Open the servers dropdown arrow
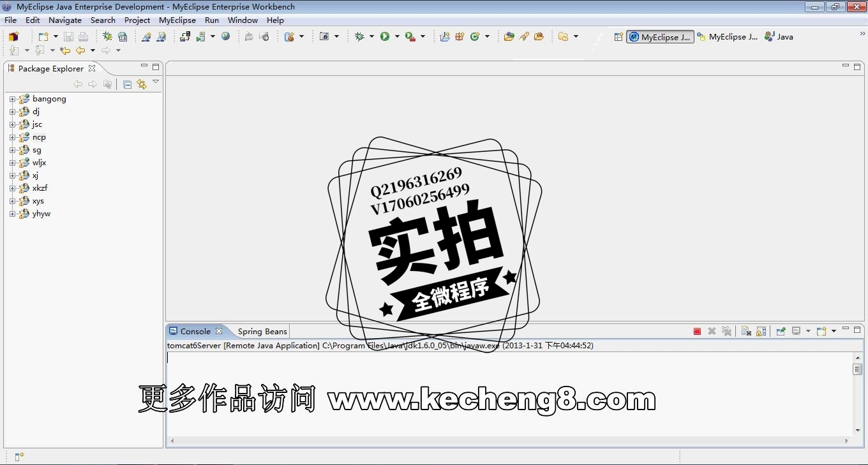This screenshot has height=465, width=868. [x=213, y=37]
